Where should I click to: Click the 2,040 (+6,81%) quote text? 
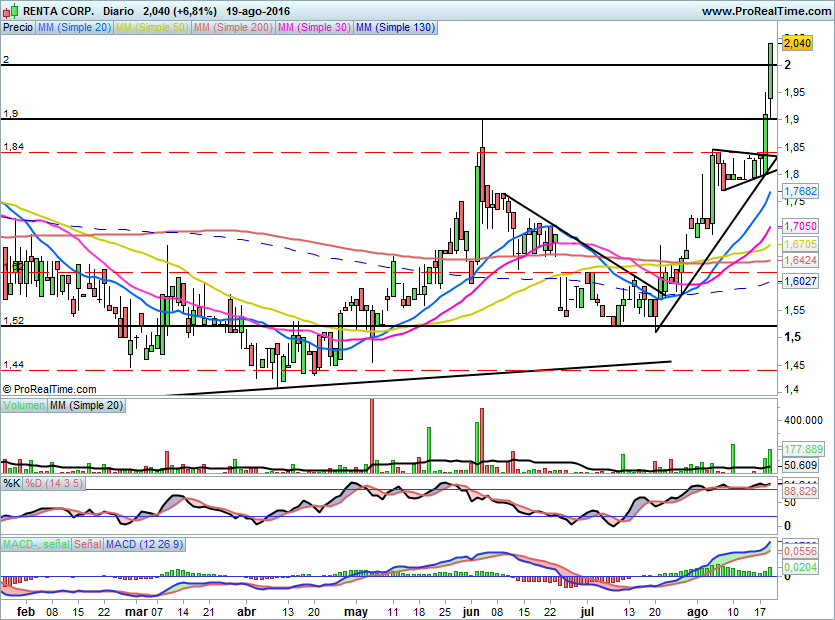point(180,11)
